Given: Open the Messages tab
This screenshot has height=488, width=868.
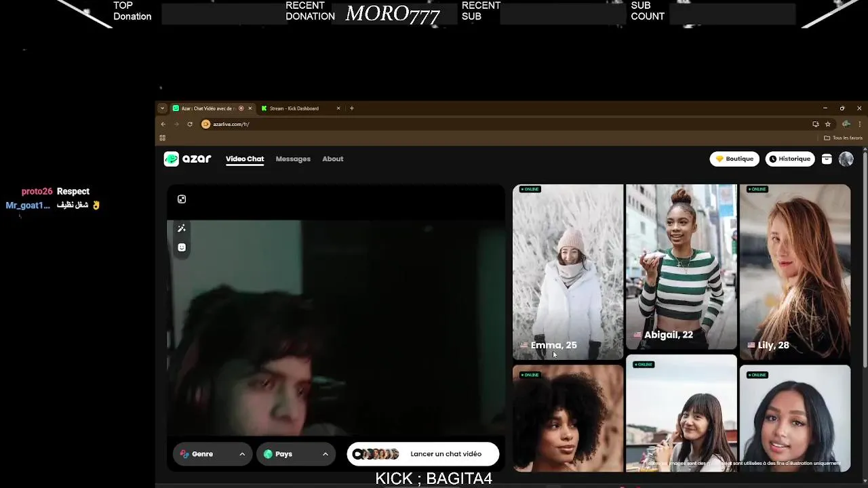Looking at the screenshot, I should tap(293, 159).
